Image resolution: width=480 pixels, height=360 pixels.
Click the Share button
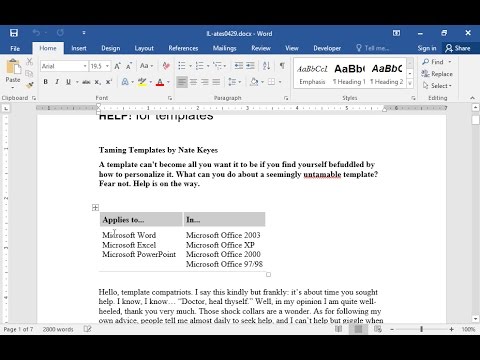coord(458,48)
